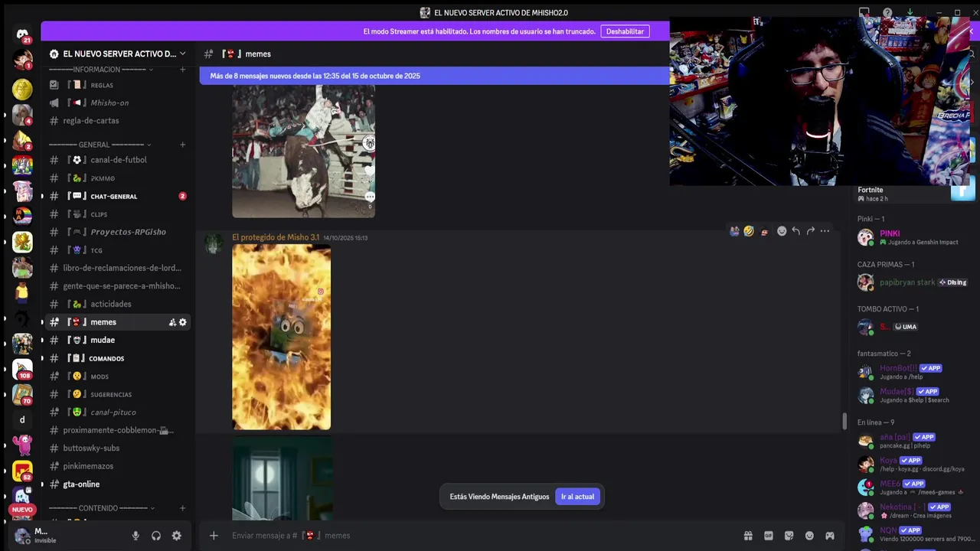The height and width of the screenshot is (551, 980).
Task: Open HornBot member entry
Action: (913, 372)
